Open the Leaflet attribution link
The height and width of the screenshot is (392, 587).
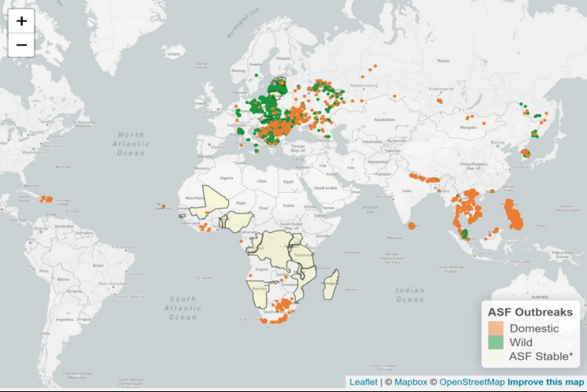point(364,382)
